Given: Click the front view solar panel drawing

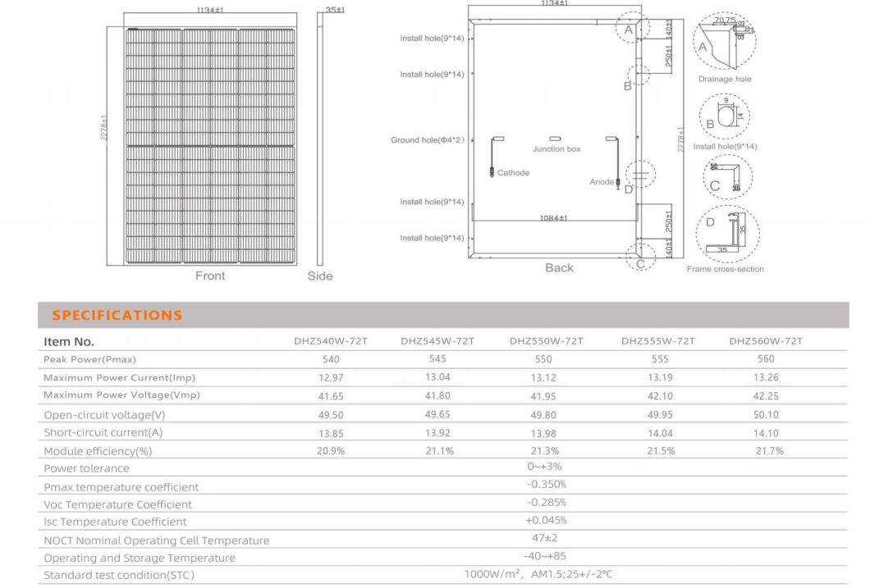Looking at the screenshot, I should pyautogui.click(x=210, y=145).
